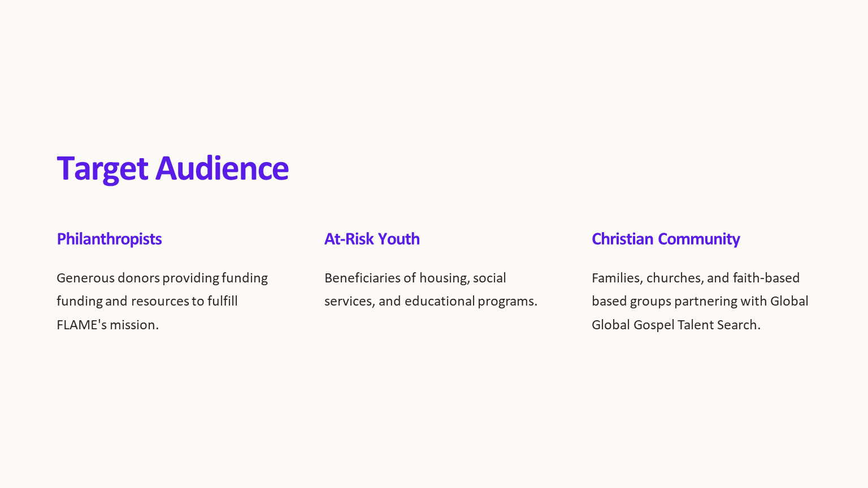This screenshot has height=488, width=868.
Task: Click the line "Global Gospel Talent Search."
Action: pyautogui.click(x=676, y=325)
